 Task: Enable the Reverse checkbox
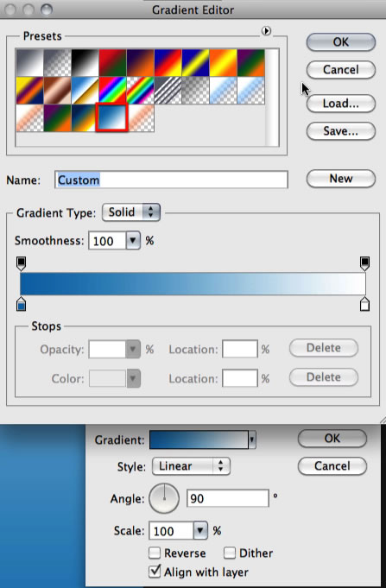(155, 553)
